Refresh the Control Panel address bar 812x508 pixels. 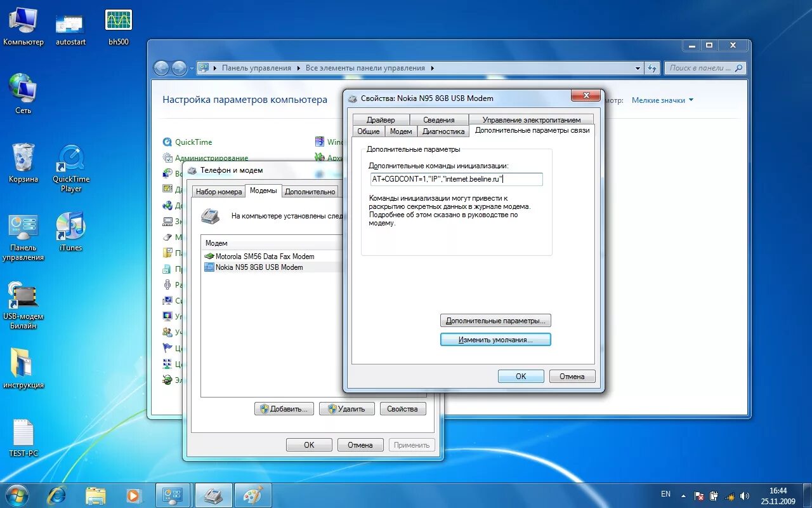tap(652, 68)
